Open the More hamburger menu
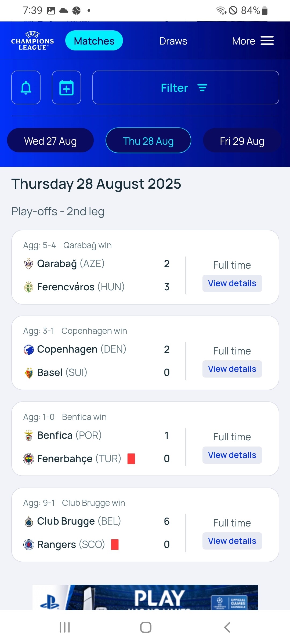Viewport: 290px width, 644px height. coord(267,41)
